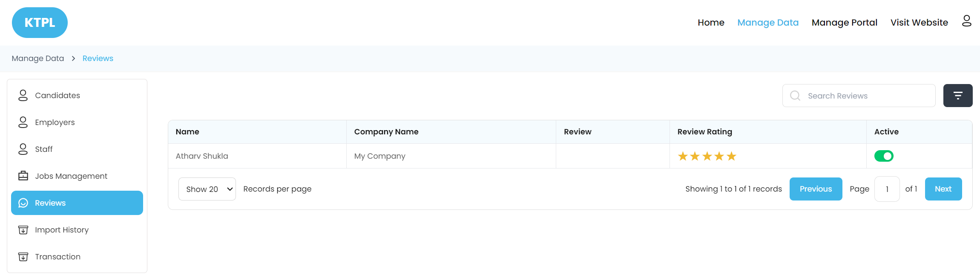Open Import History page
The height and width of the screenshot is (279, 980).
[61, 230]
